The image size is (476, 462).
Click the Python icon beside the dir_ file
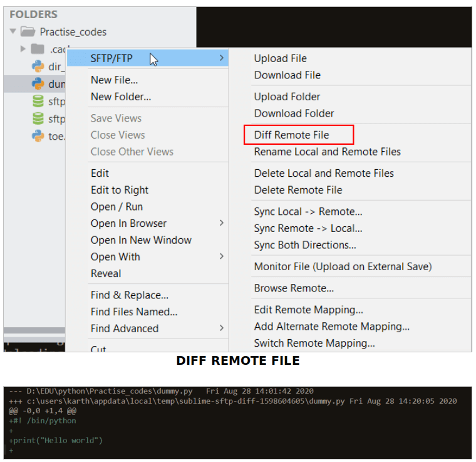click(x=38, y=66)
